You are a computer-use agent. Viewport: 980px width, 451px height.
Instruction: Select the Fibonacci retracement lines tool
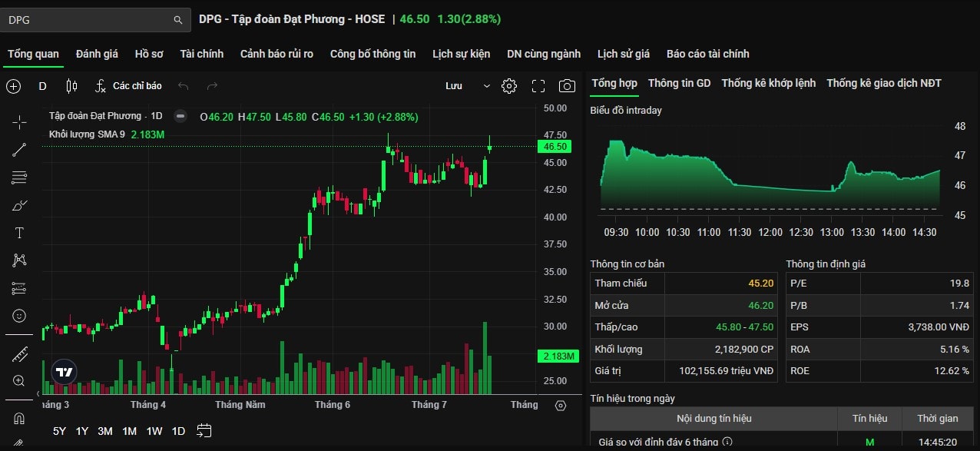click(19, 177)
